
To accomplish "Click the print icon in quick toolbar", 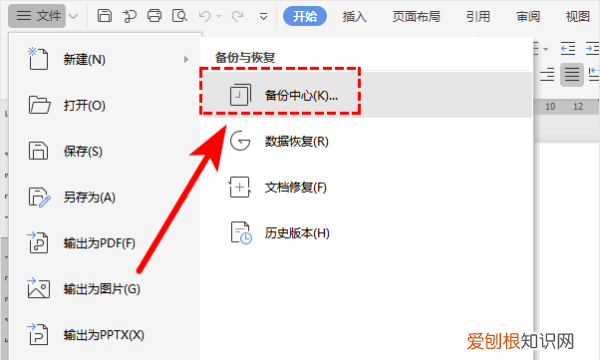I will tap(155, 16).
